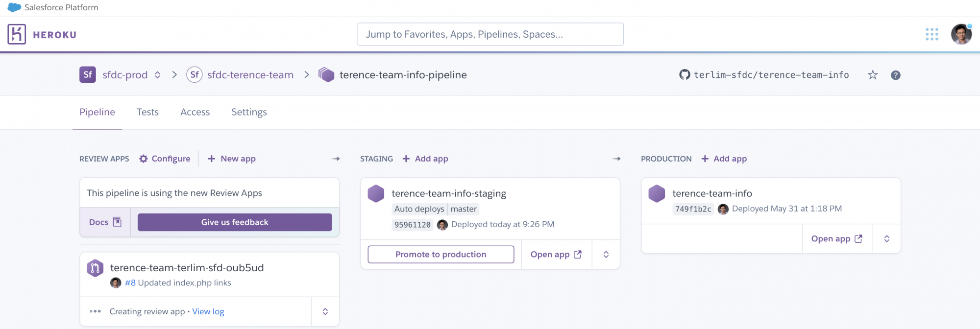Switch to the Tests tab
This screenshot has width=980, height=329.
pyautogui.click(x=147, y=112)
